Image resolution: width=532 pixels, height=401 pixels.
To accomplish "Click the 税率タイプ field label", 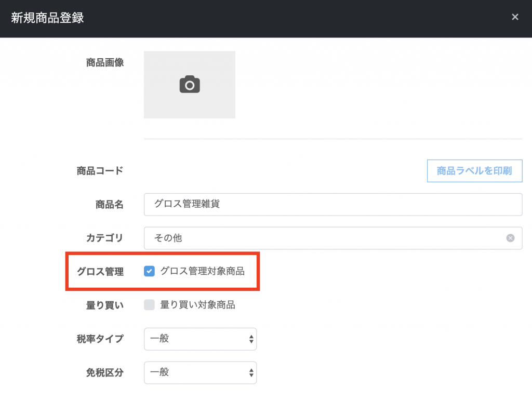I will pyautogui.click(x=100, y=339).
